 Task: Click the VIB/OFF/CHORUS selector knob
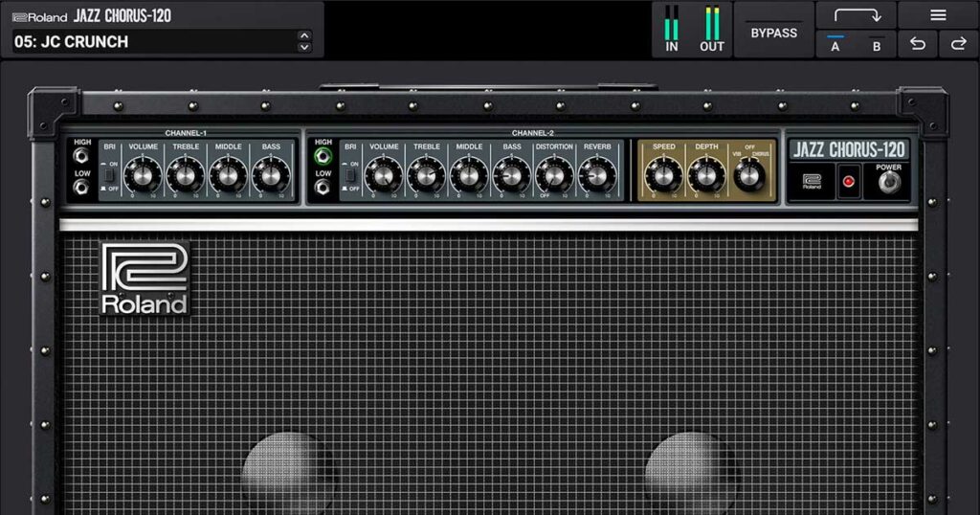[x=748, y=175]
